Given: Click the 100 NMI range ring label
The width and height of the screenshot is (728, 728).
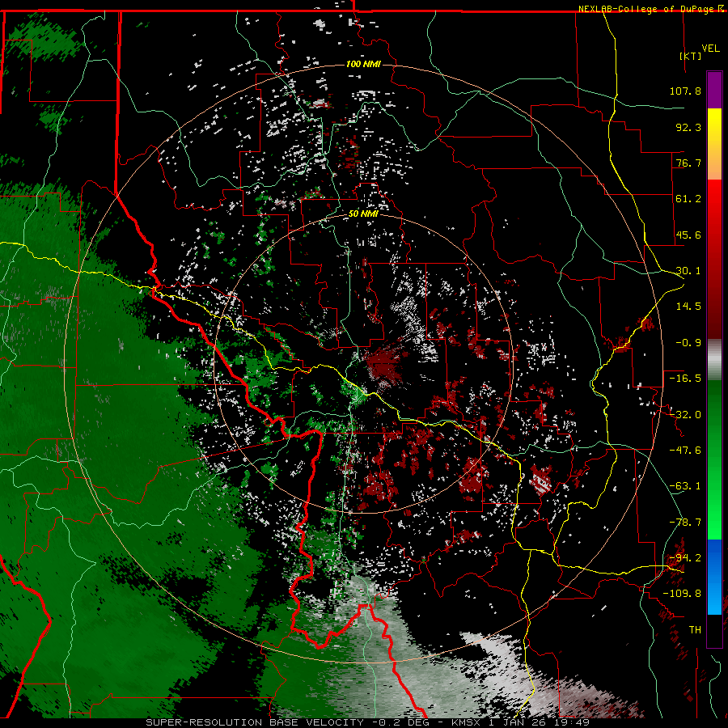Looking at the screenshot, I should pyautogui.click(x=363, y=64).
